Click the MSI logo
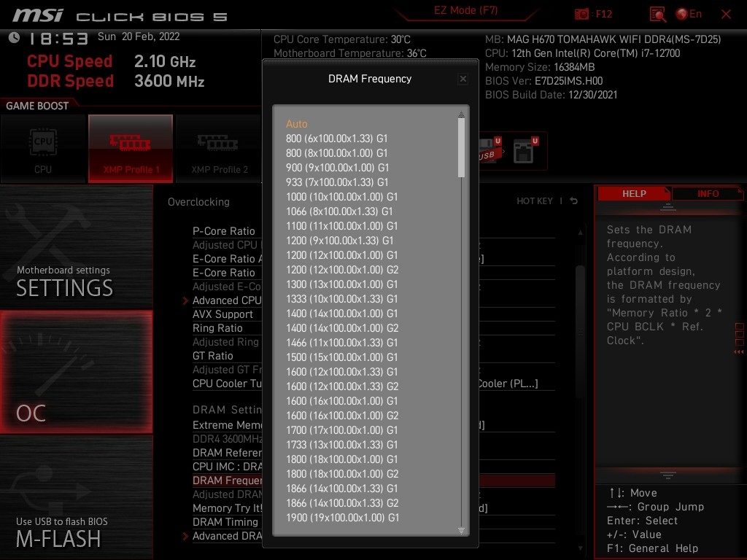This screenshot has height=560, width=747. point(38,15)
